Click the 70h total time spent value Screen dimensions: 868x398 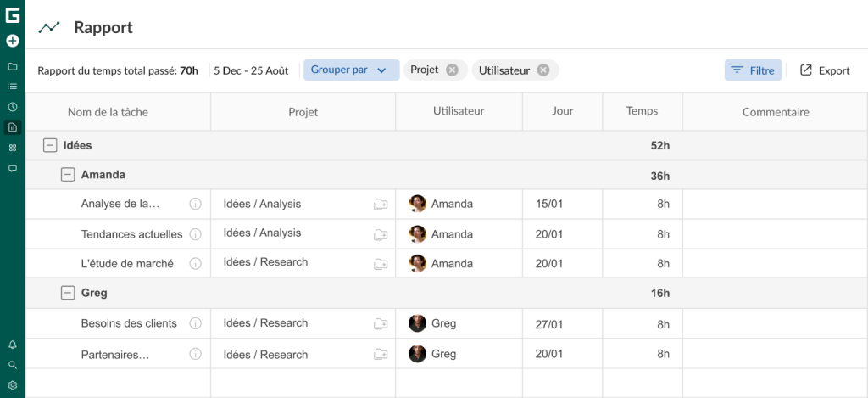coord(189,70)
